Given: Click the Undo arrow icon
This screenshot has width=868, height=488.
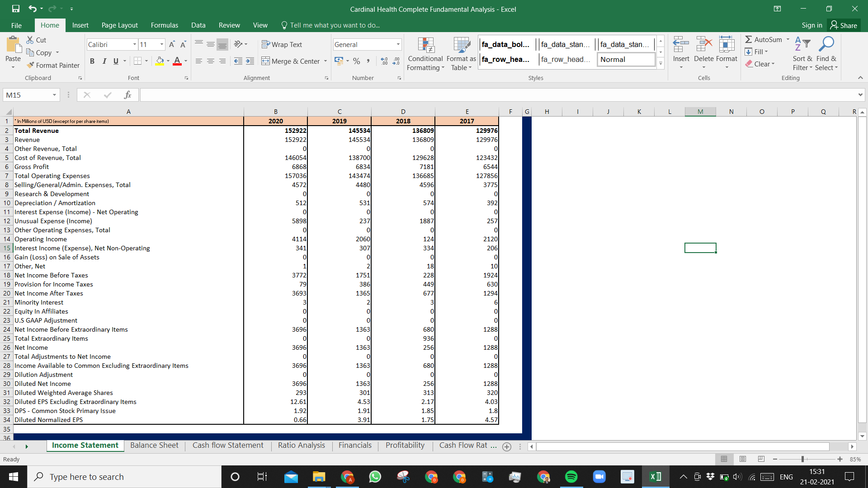Looking at the screenshot, I should tap(32, 9).
